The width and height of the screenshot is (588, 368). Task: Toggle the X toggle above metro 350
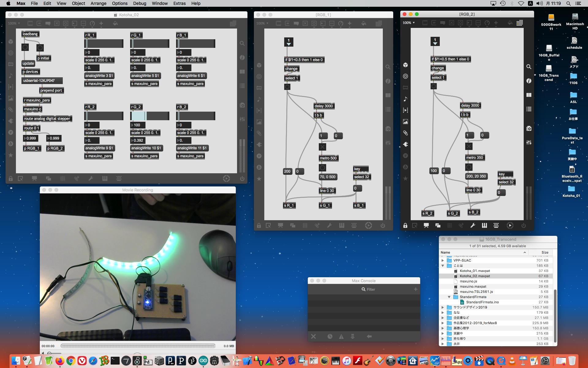[469, 146]
